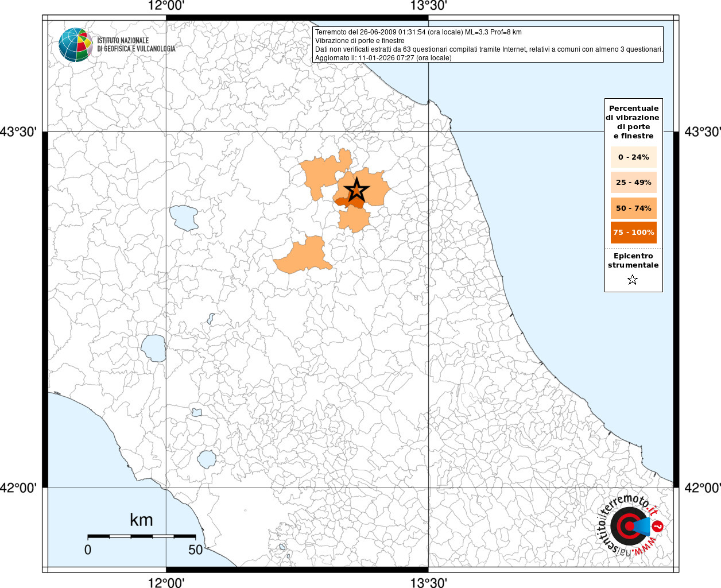Viewport: 721px width, 588px height.
Task: Select the 25 - 49% legend swatch
Action: (x=634, y=182)
